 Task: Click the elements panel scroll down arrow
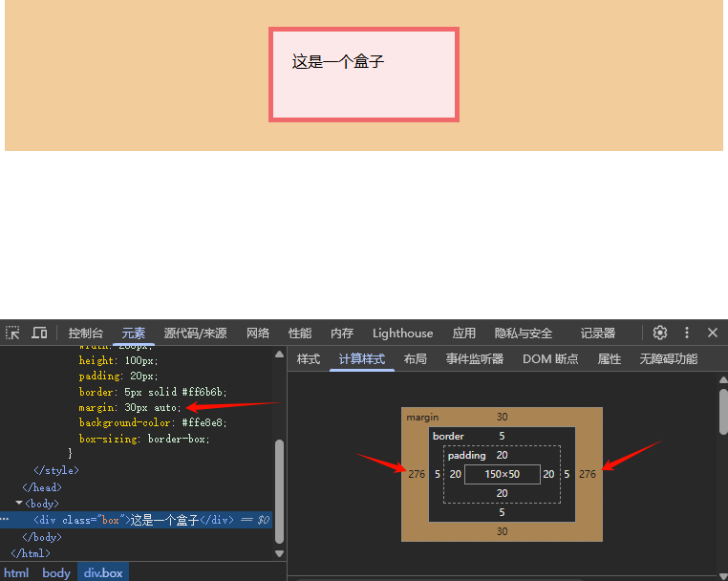[279, 553]
